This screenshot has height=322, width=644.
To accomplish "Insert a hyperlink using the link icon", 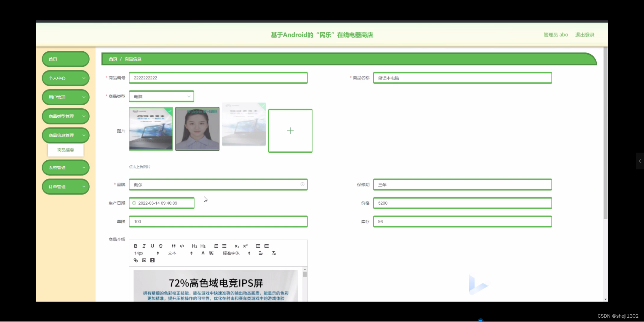I will coord(136,260).
